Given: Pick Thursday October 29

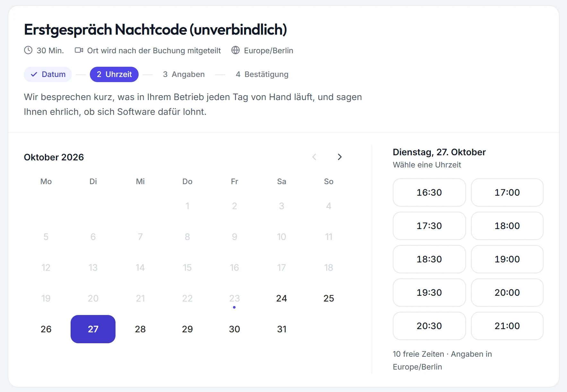Looking at the screenshot, I should point(187,329).
